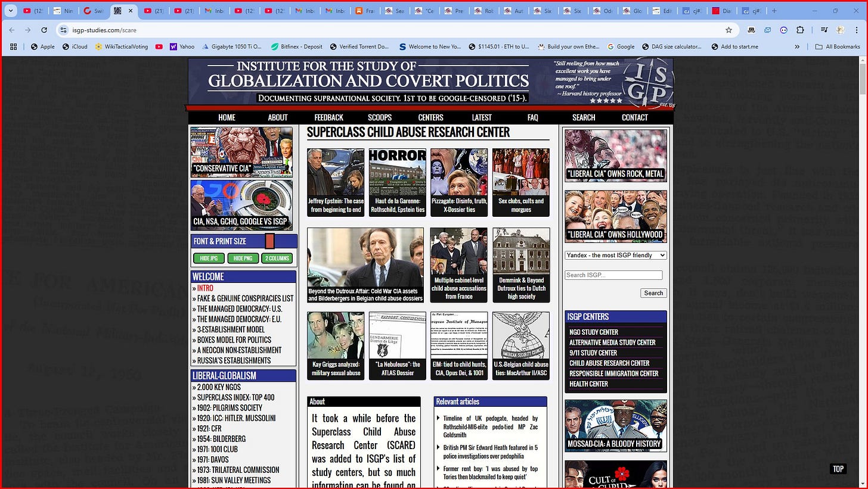Image resolution: width=868 pixels, height=489 pixels.
Task: Open the blue mail extension icon
Action: coord(768,30)
